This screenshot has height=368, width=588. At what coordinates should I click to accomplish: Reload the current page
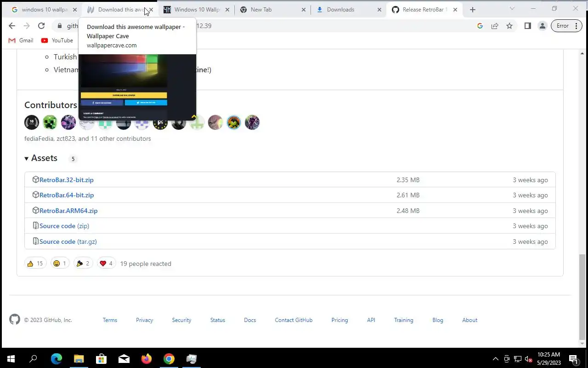pyautogui.click(x=41, y=26)
